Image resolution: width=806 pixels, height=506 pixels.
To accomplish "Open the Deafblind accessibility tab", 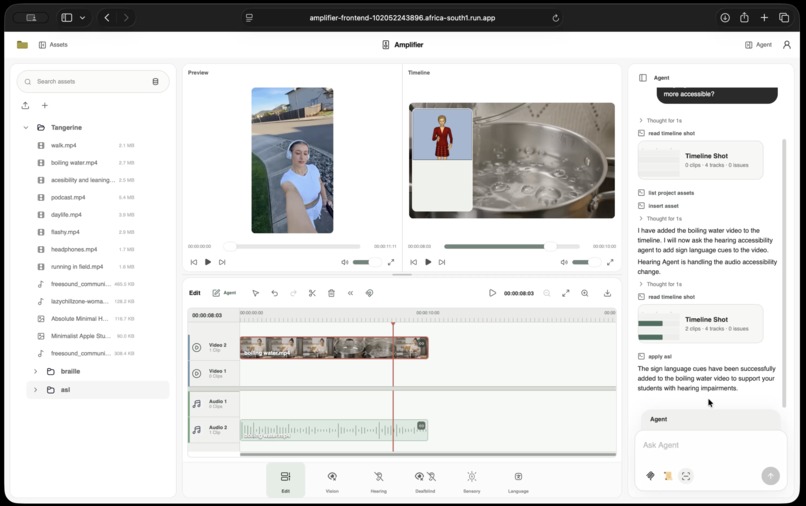I will coord(425,480).
